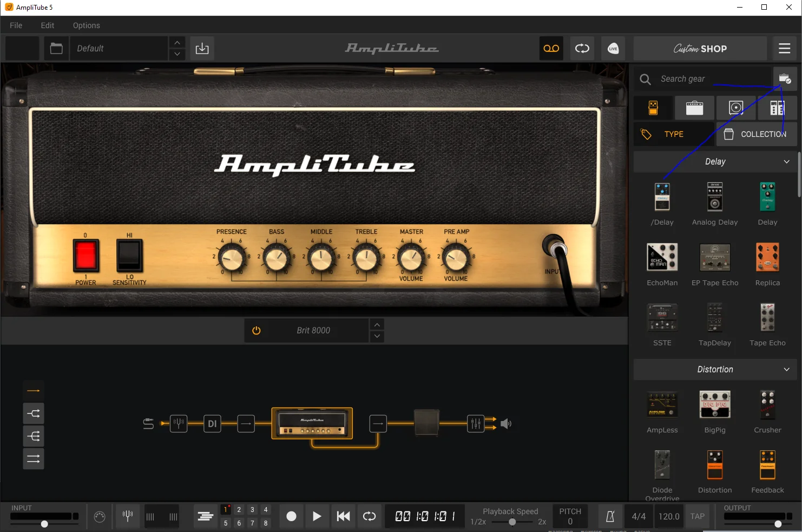Viewport: 802px width, 532px height.
Task: Select the dual parallel lines routing
Action: coord(34,459)
